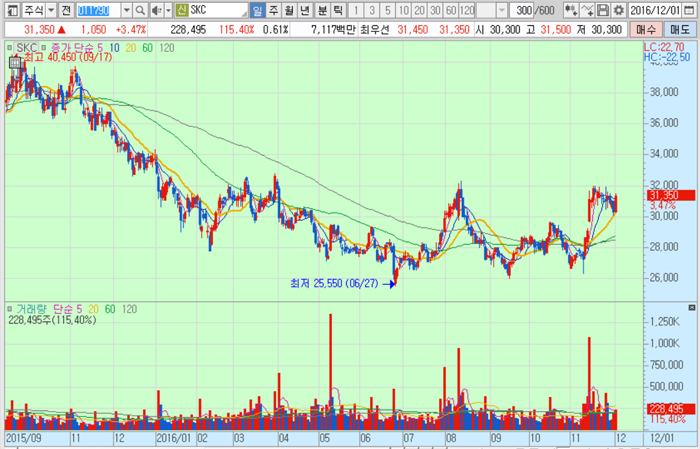
Task: Click the SKC price chart legend marker
Action: point(8,47)
